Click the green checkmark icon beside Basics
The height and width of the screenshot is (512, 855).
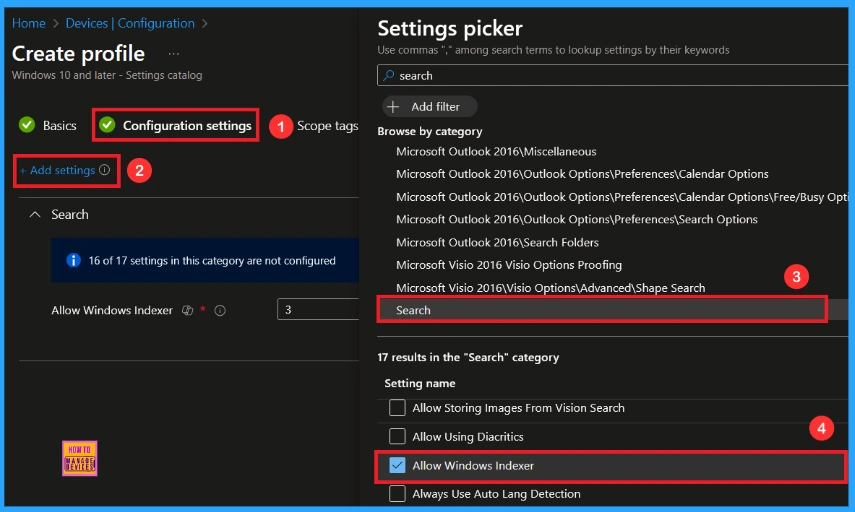pyautogui.click(x=27, y=125)
